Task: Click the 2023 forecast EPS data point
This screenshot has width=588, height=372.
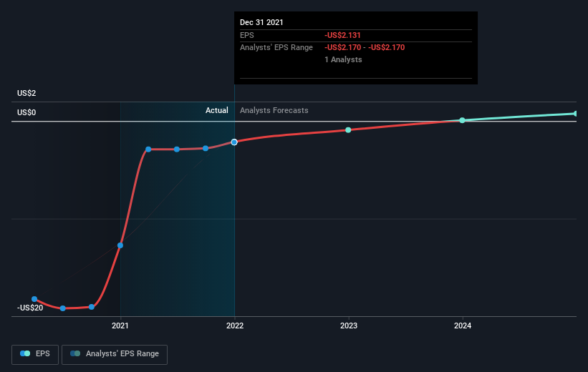Action: tap(348, 130)
